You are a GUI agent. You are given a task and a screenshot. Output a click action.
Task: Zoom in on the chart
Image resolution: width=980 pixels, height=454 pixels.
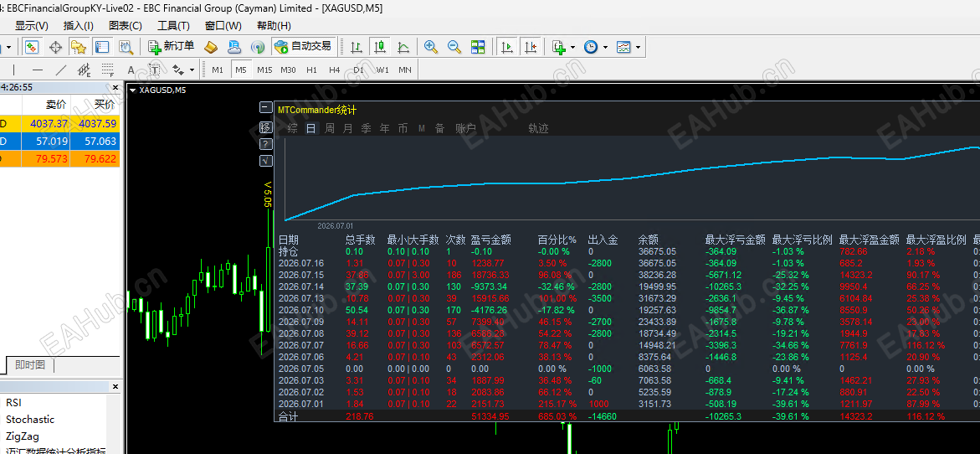point(431,47)
